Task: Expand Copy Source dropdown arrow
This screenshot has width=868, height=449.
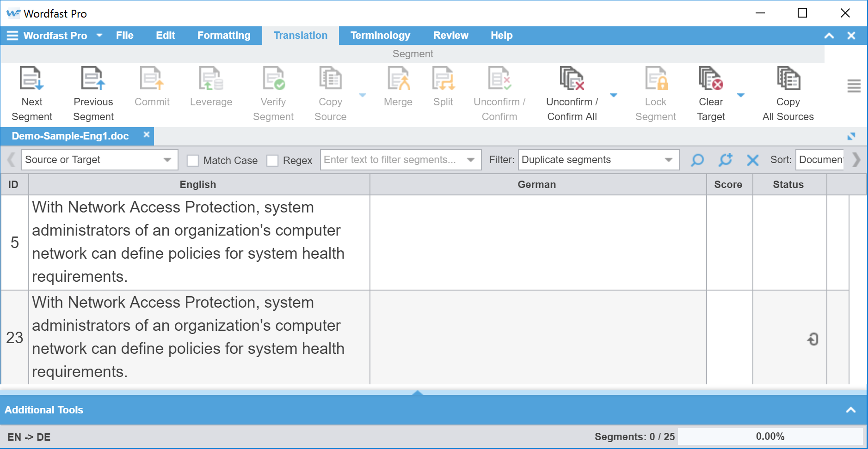Action: [x=363, y=95]
